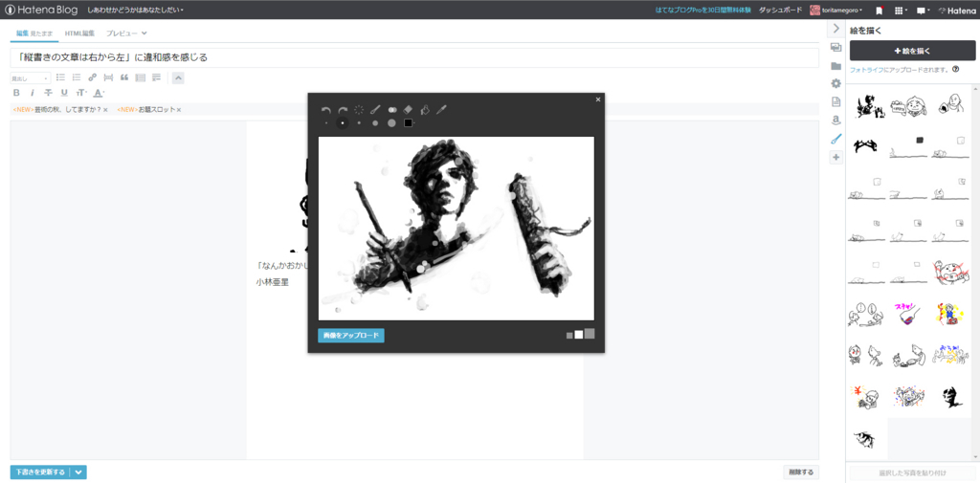
Task: Open the photo insert sidebar icon
Action: tap(836, 48)
